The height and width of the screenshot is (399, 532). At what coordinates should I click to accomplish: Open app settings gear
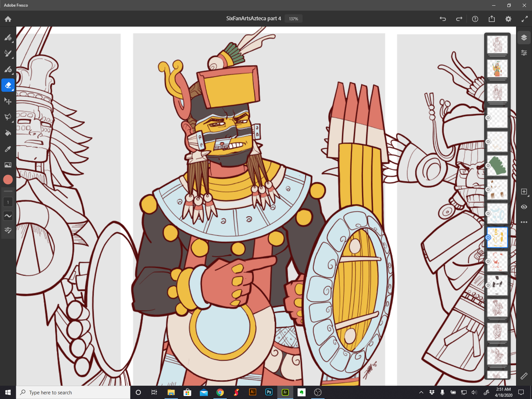[x=508, y=19]
